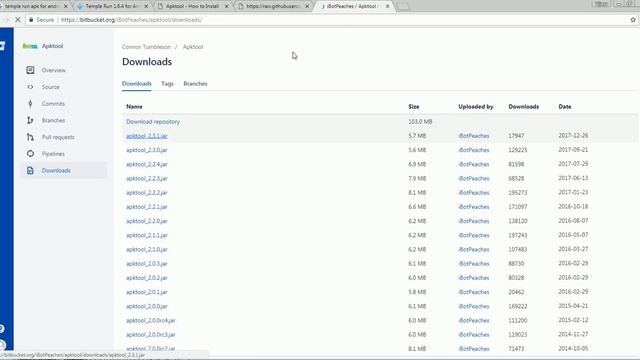Download apktool_2.2.1.jar file
The height and width of the screenshot is (360, 640).
coord(147,207)
